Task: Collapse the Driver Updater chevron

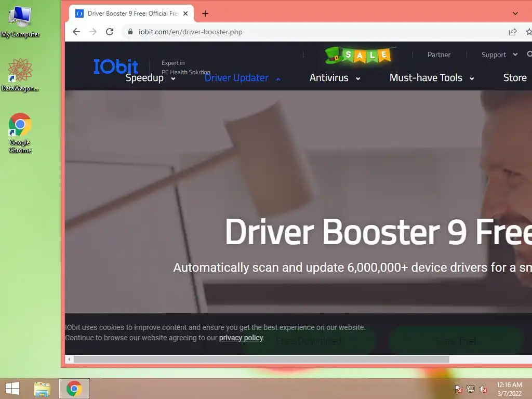Action: [x=278, y=79]
